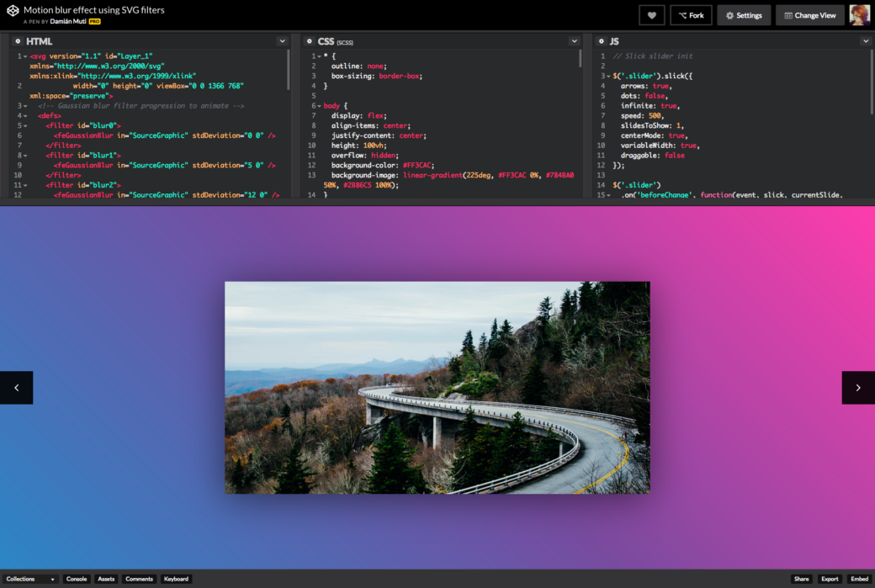Open the Assets panel
Viewport: 875px width, 588px height.
(106, 579)
